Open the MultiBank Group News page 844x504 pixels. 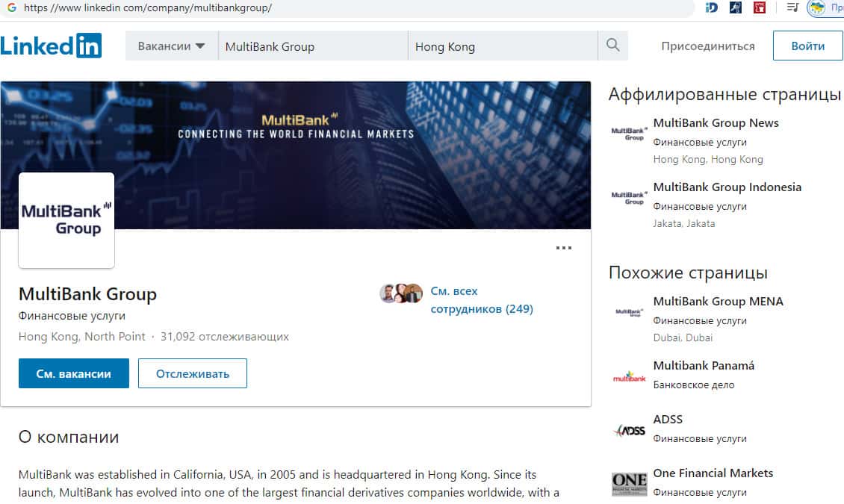716,123
